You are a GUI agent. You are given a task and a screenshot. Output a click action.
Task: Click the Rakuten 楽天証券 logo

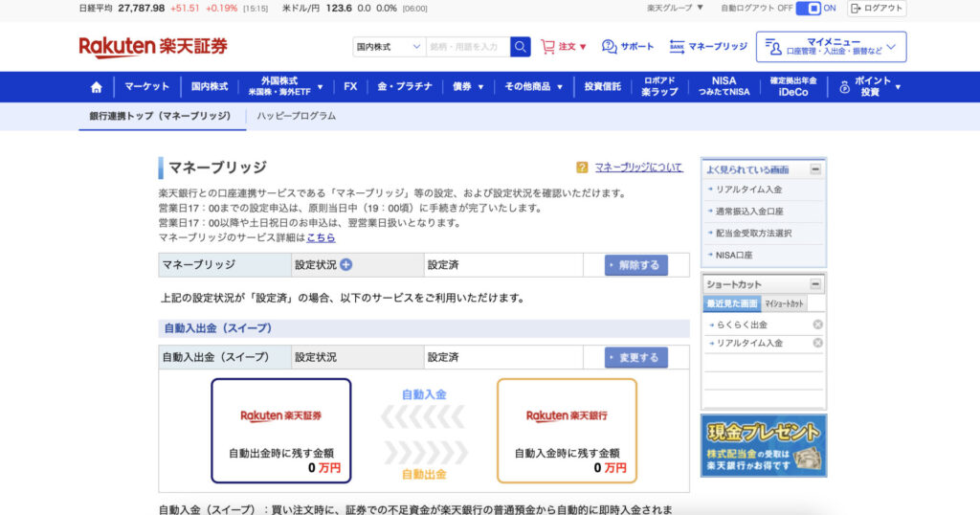(x=153, y=47)
